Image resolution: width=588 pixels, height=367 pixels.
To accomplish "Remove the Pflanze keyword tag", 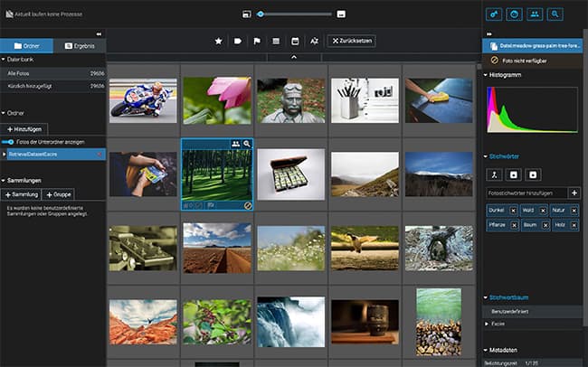I will [514, 225].
